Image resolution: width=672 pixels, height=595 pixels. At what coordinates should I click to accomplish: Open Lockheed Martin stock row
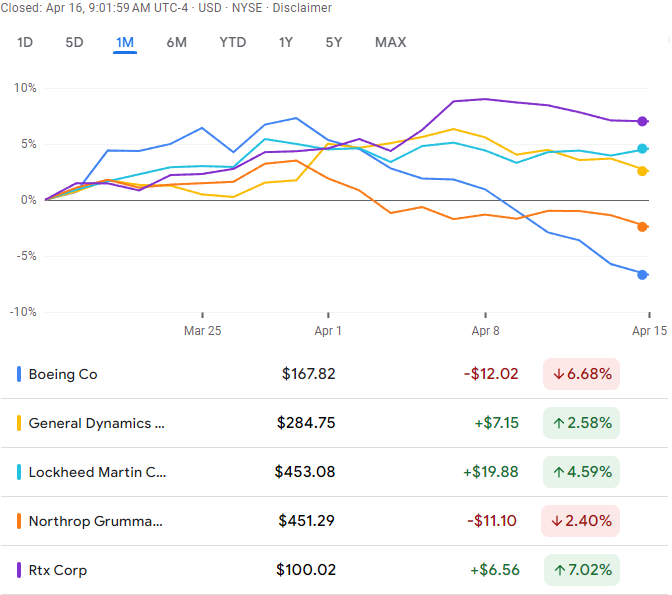(x=97, y=472)
